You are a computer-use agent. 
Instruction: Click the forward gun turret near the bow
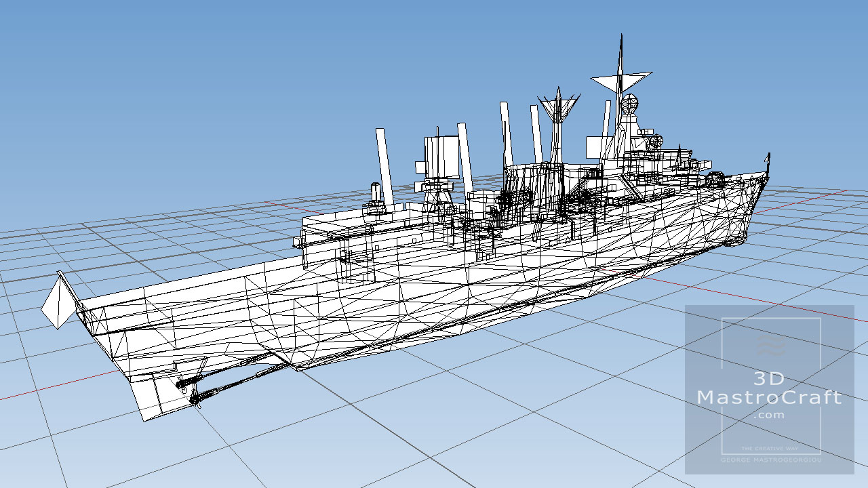tap(715, 180)
